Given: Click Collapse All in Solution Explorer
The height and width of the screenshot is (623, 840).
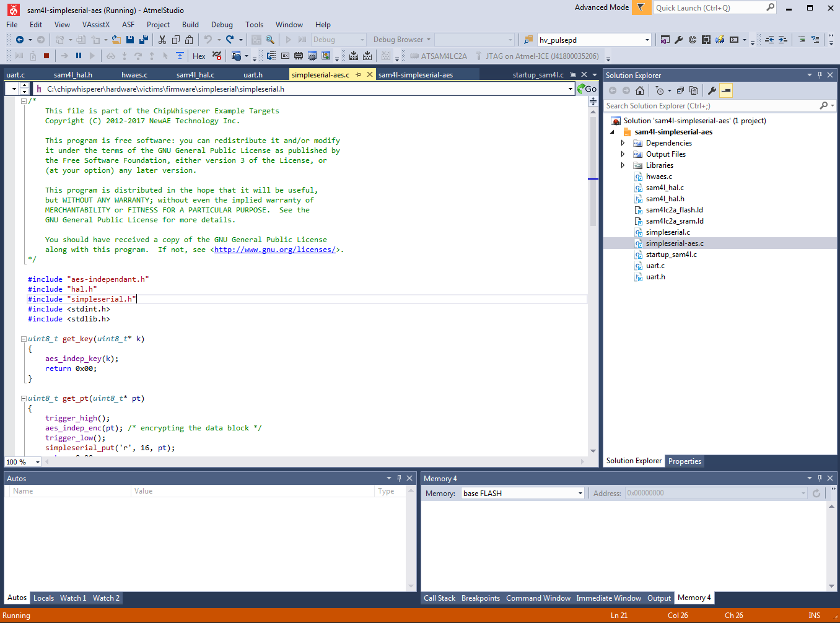Looking at the screenshot, I should point(680,90).
